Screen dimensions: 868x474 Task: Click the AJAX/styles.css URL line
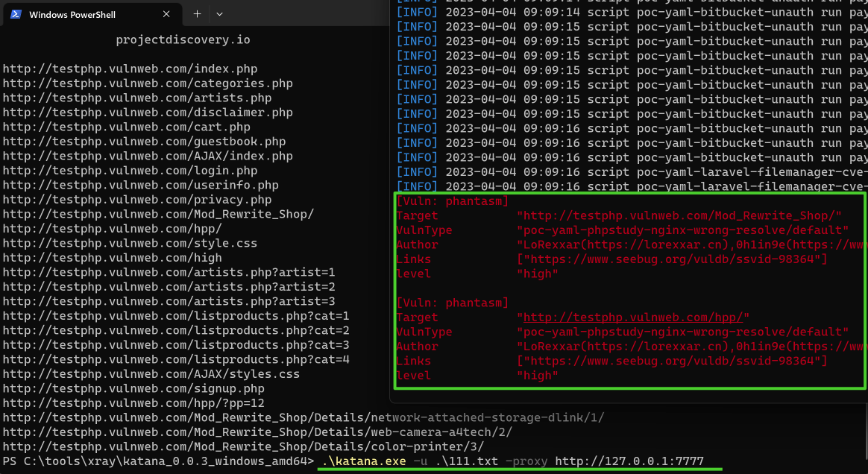coord(151,374)
